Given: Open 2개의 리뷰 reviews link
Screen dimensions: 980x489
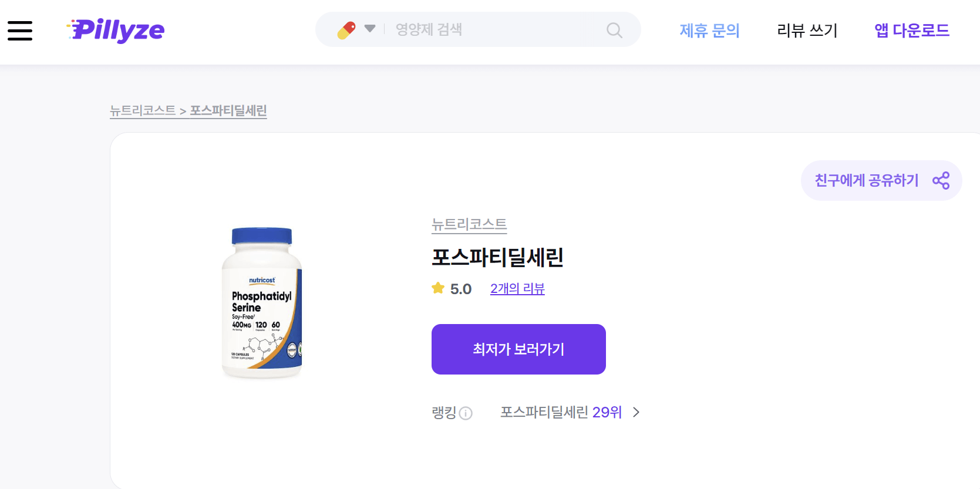Looking at the screenshot, I should point(517,288).
